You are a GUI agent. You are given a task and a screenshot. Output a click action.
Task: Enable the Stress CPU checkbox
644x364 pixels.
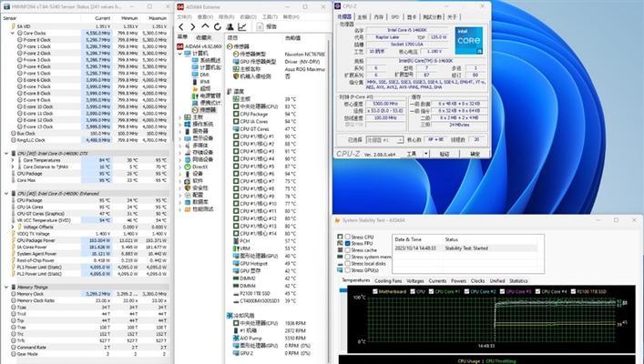(348, 237)
